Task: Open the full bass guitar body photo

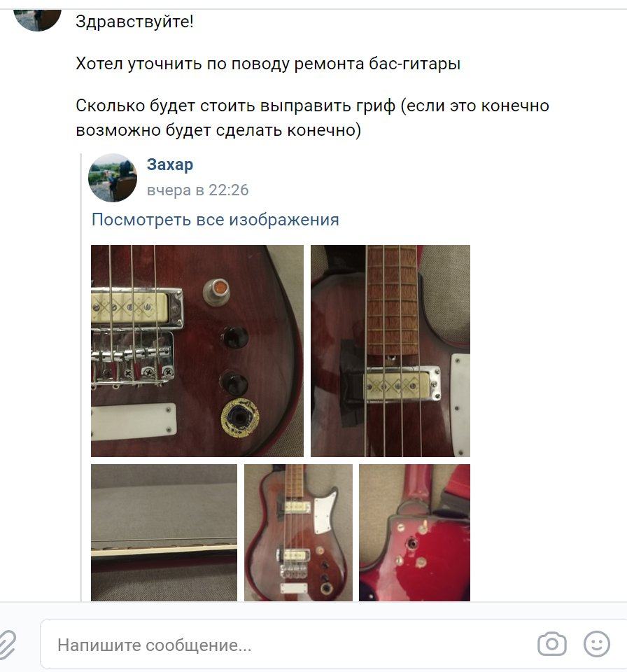Action: pyautogui.click(x=298, y=532)
